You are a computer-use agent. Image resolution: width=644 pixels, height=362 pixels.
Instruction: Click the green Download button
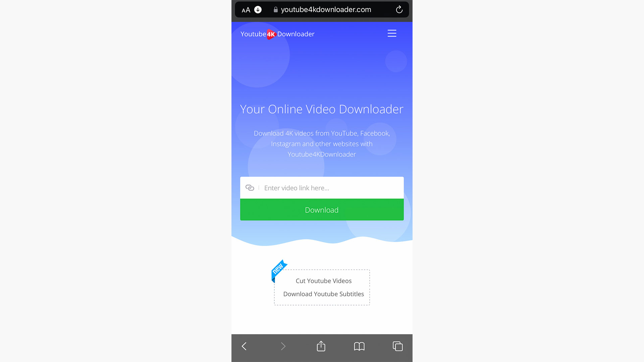pos(322,209)
